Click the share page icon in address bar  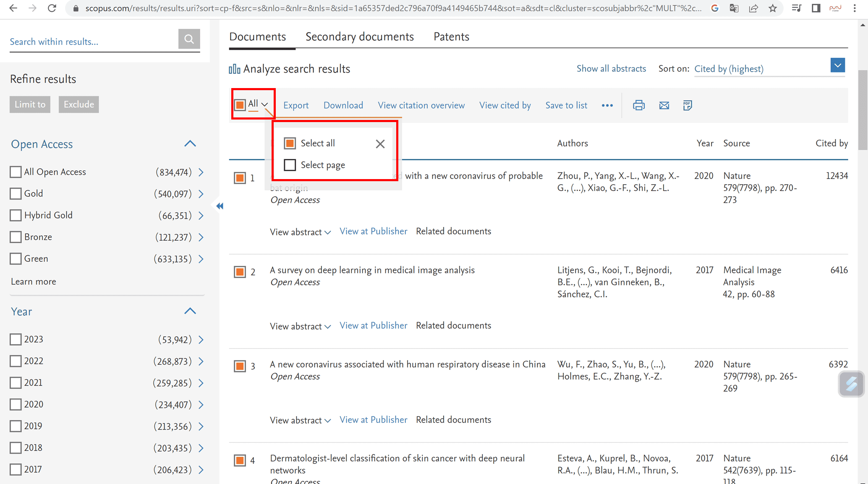coord(753,8)
